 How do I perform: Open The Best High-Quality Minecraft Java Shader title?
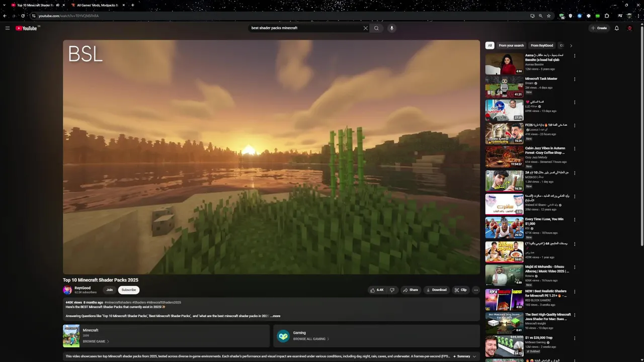pyautogui.click(x=547, y=317)
